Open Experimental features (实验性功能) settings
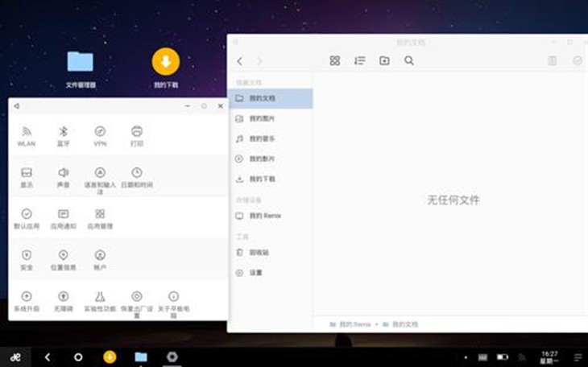 (100, 301)
